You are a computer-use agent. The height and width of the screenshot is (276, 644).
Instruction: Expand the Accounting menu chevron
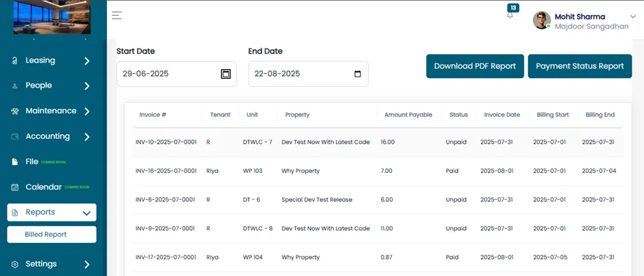click(86, 137)
